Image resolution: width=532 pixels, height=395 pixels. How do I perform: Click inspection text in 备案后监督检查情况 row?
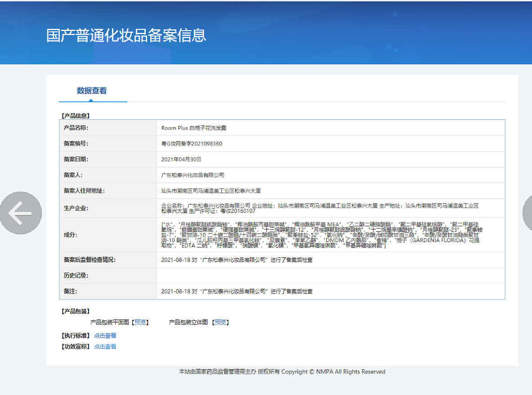pyautogui.click(x=237, y=260)
